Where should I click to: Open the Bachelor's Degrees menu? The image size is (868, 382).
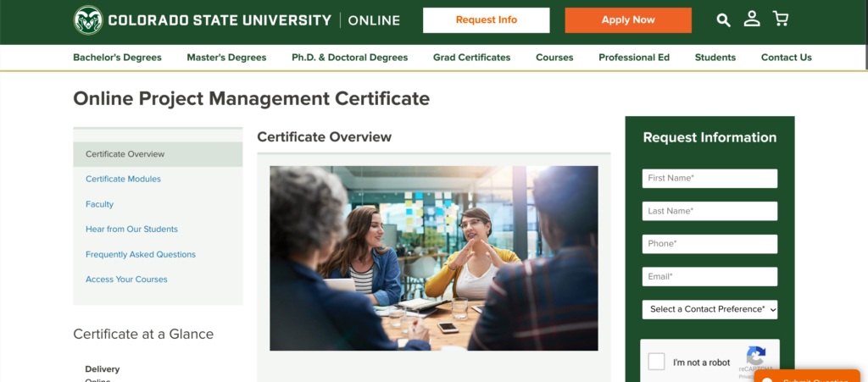pyautogui.click(x=117, y=58)
